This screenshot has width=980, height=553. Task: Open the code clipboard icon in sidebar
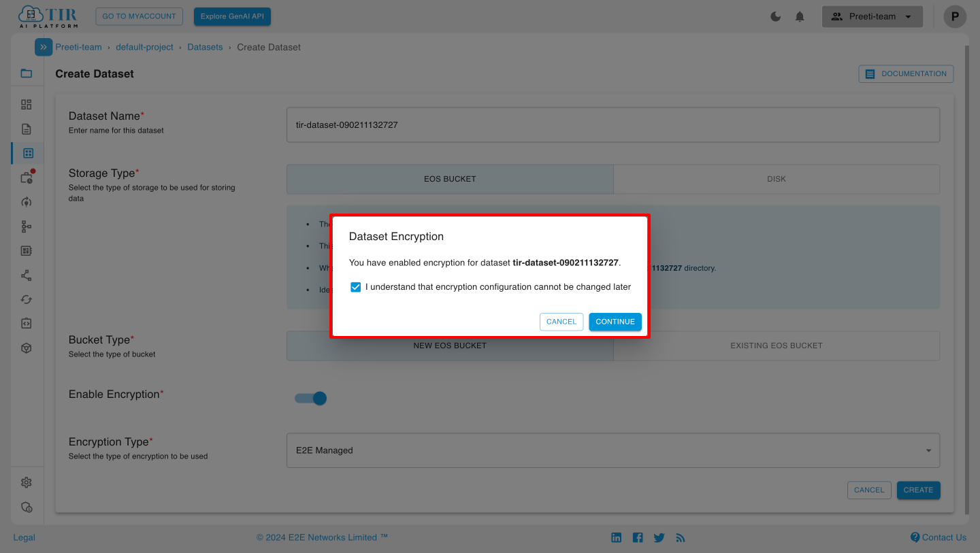tap(27, 323)
